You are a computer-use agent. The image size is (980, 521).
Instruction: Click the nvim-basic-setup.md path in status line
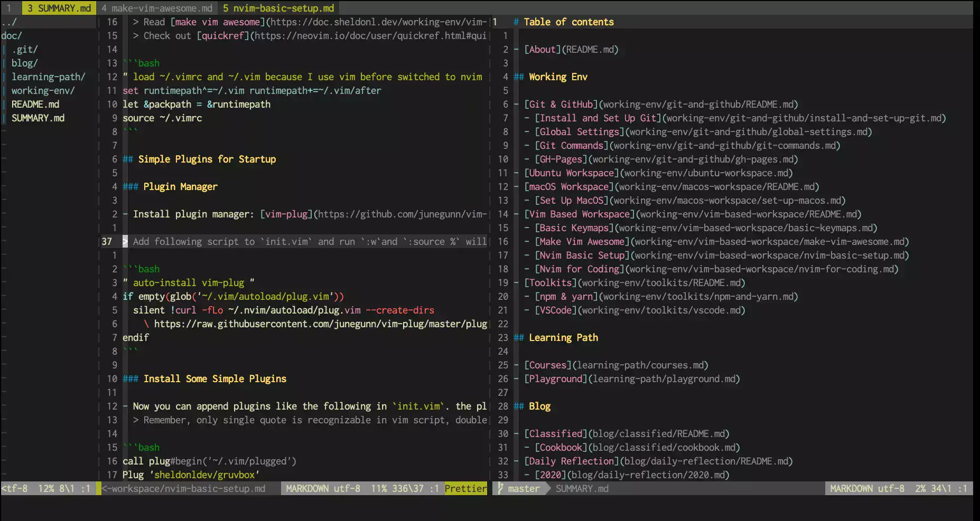(x=183, y=488)
